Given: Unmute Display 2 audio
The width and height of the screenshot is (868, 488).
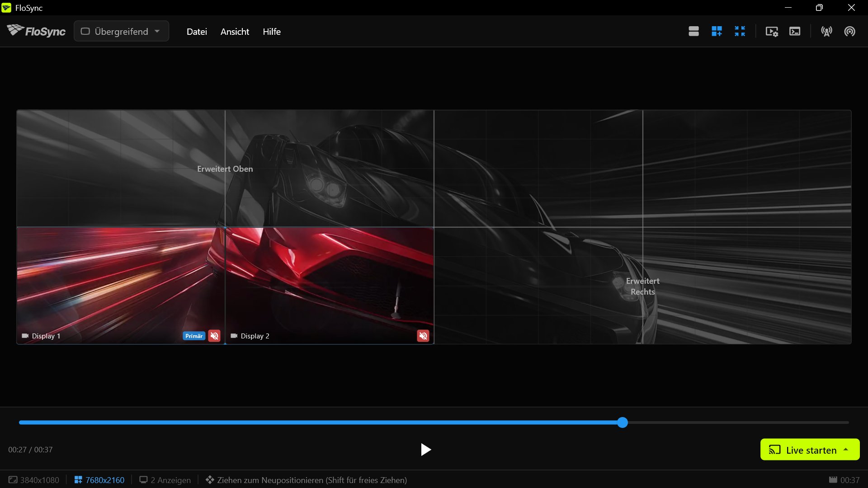Looking at the screenshot, I should [x=423, y=336].
